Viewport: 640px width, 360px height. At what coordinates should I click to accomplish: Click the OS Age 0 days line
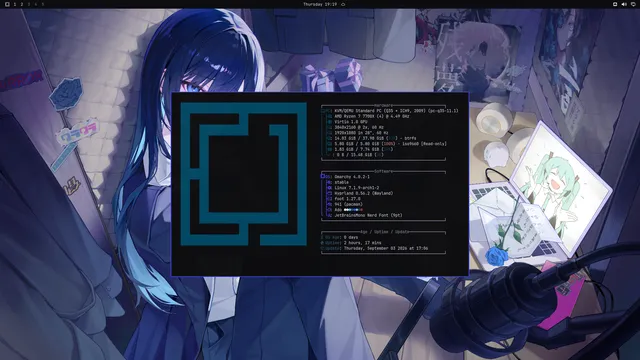tap(340, 238)
